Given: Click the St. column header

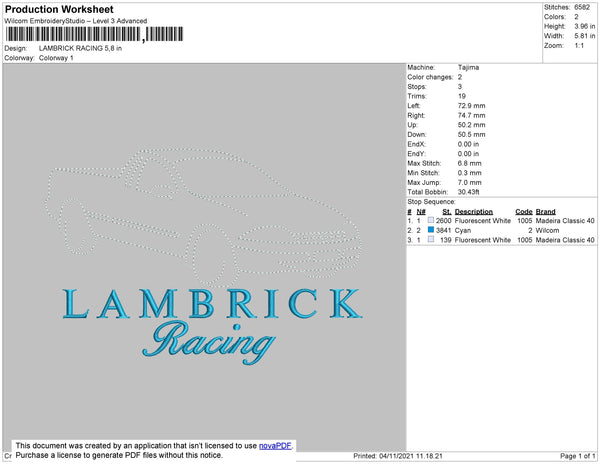Looking at the screenshot, I should [x=447, y=212].
